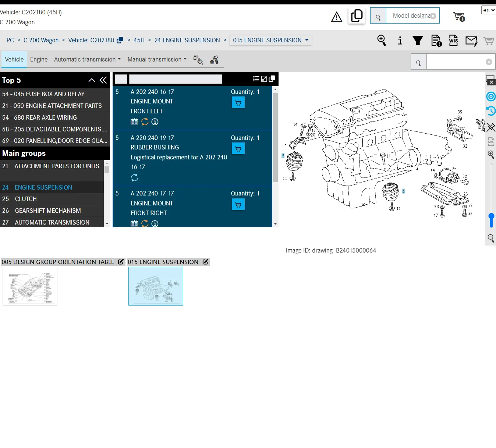Viewport: 496px width, 448px height.
Task: Open the document with alert notes icon
Action: [x=436, y=40]
